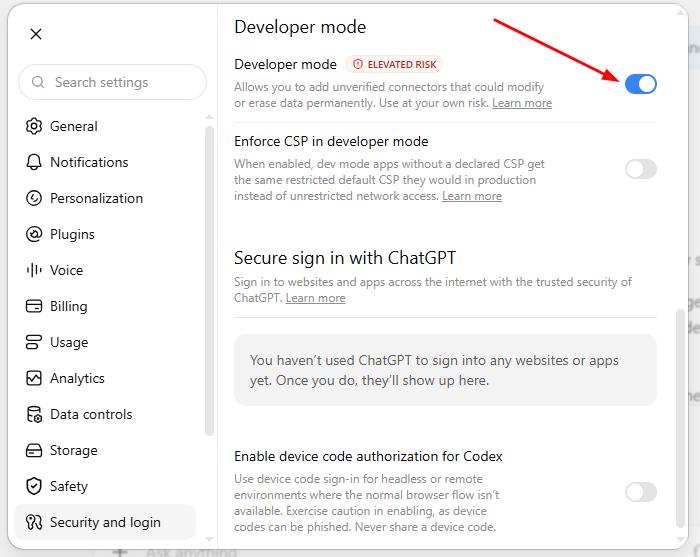Click the Plugins icon in the sidebar

click(34, 234)
